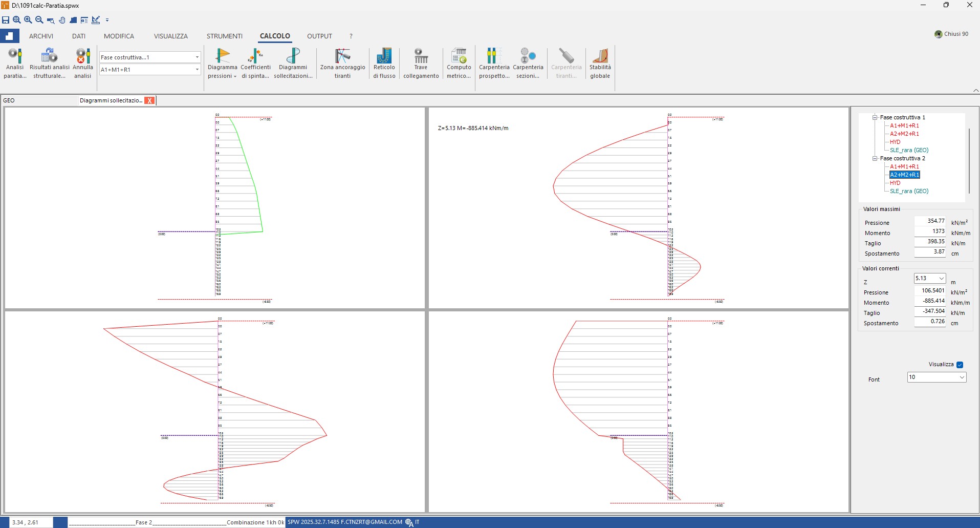This screenshot has height=528, width=980.
Task: Open the help question mark menu
Action: point(351,36)
